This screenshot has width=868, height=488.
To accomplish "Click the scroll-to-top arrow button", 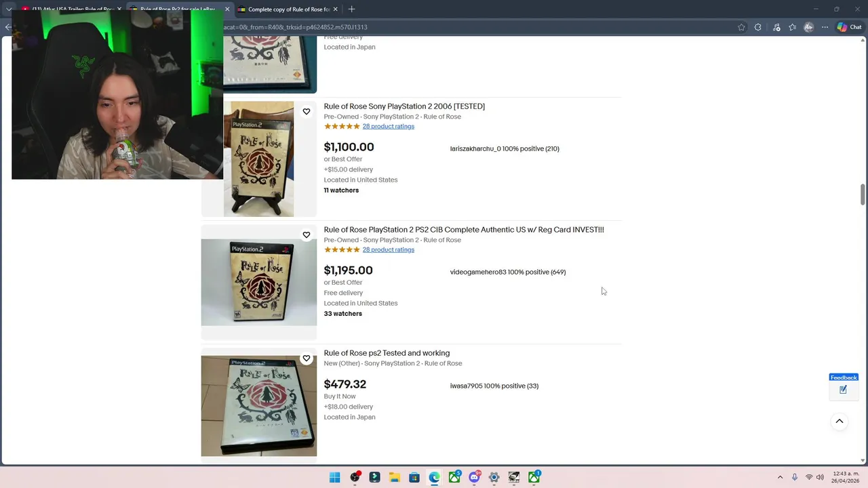I will coord(840,421).
